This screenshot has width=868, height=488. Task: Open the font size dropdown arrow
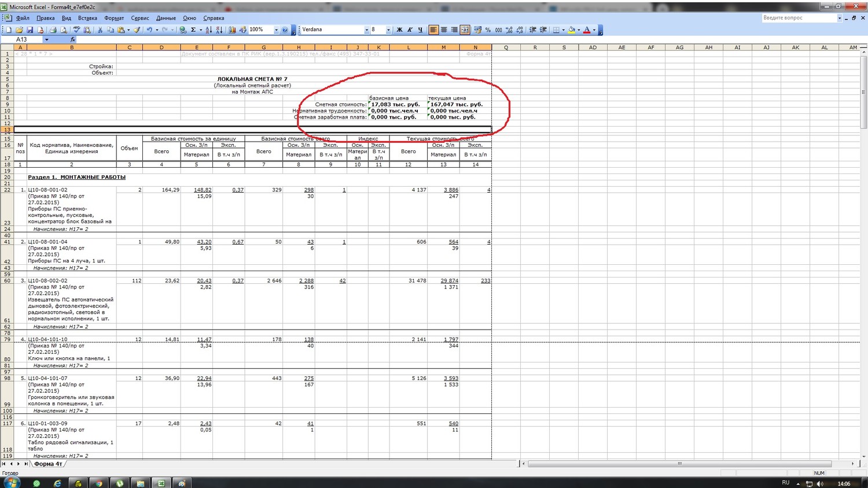(x=388, y=29)
